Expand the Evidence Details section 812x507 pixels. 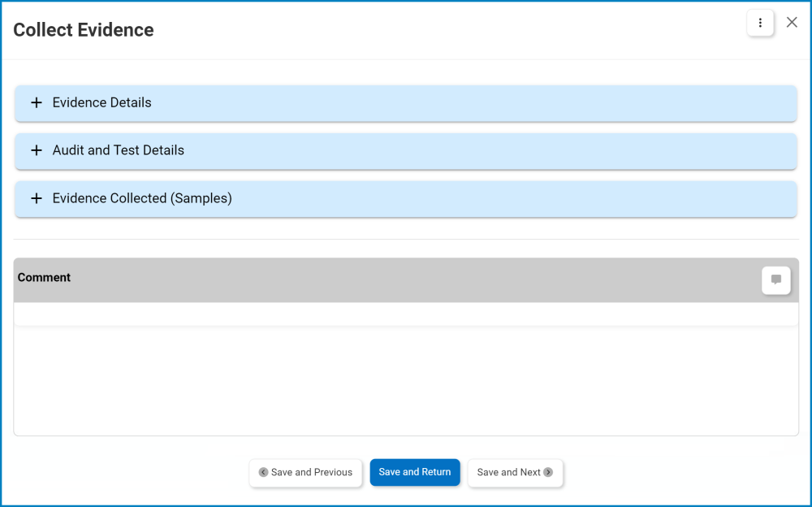[101, 103]
